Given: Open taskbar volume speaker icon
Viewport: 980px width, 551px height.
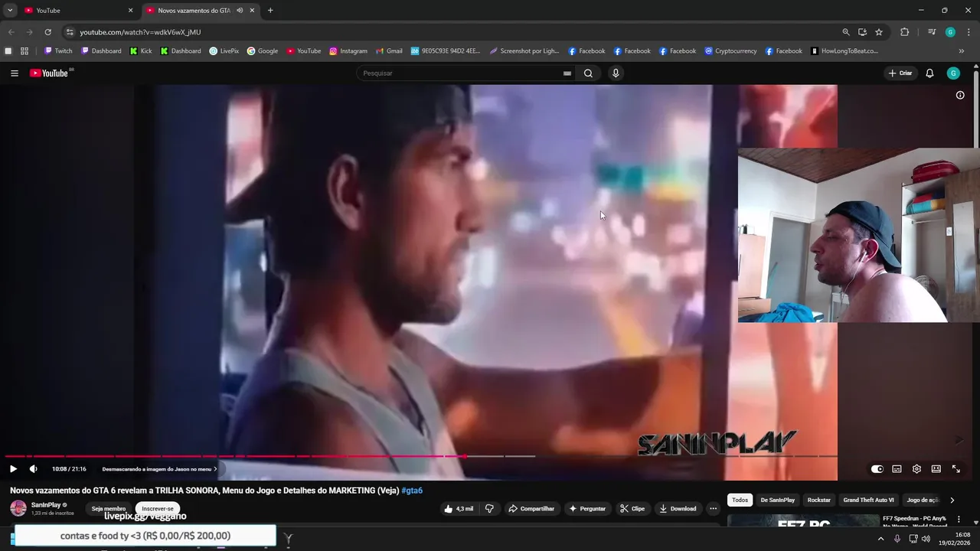Looking at the screenshot, I should click(926, 539).
